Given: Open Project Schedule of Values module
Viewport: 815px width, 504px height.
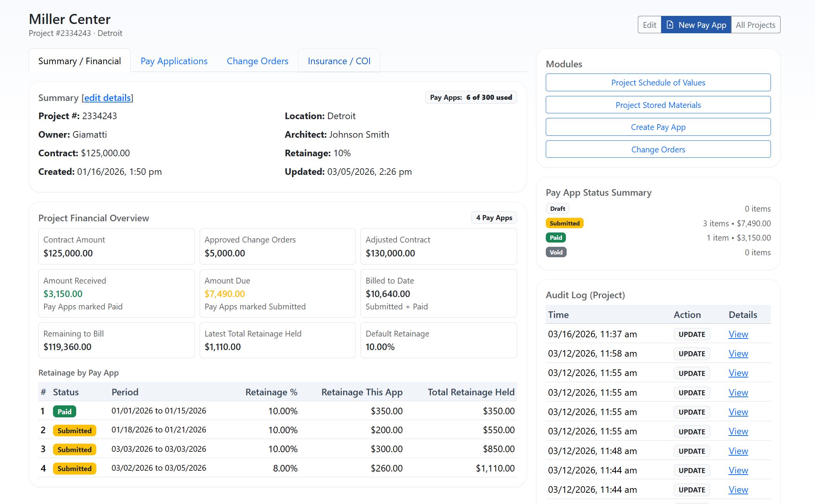Looking at the screenshot, I should tap(658, 82).
